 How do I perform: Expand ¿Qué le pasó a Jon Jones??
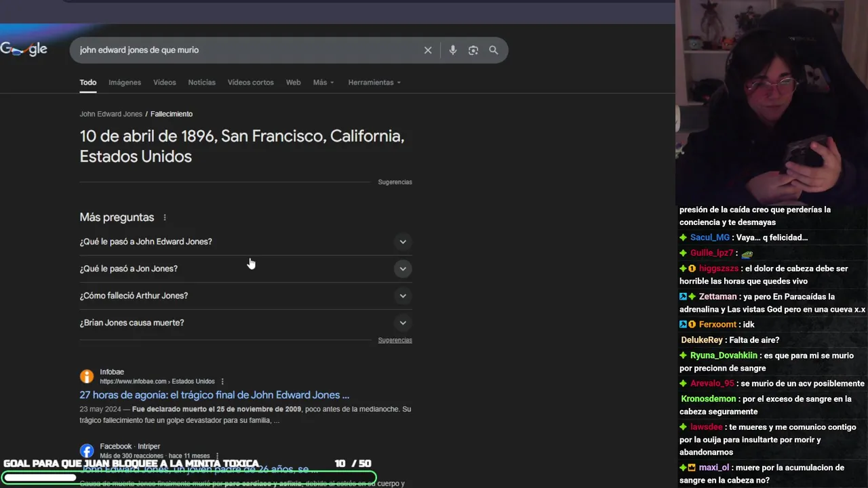point(245,268)
